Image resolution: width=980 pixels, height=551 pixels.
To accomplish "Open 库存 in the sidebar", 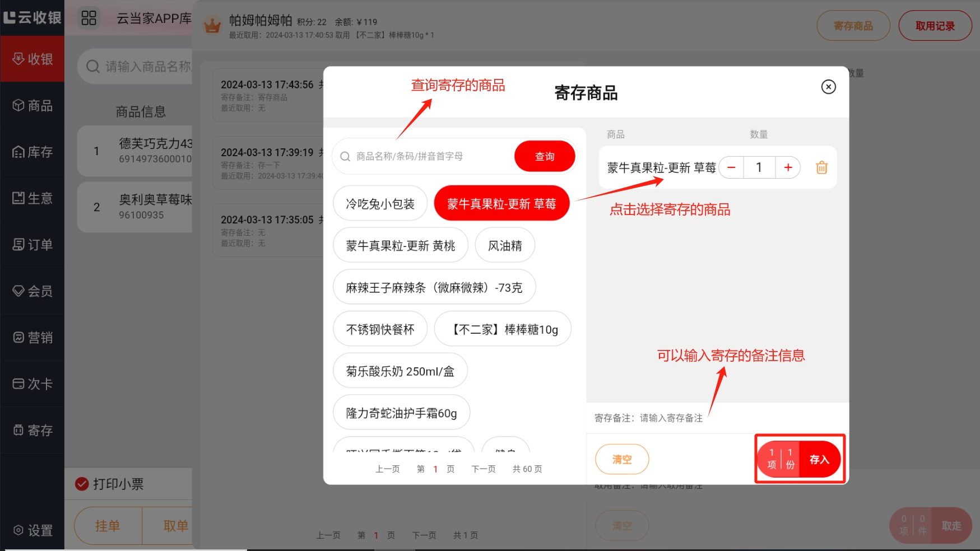I will [x=32, y=152].
